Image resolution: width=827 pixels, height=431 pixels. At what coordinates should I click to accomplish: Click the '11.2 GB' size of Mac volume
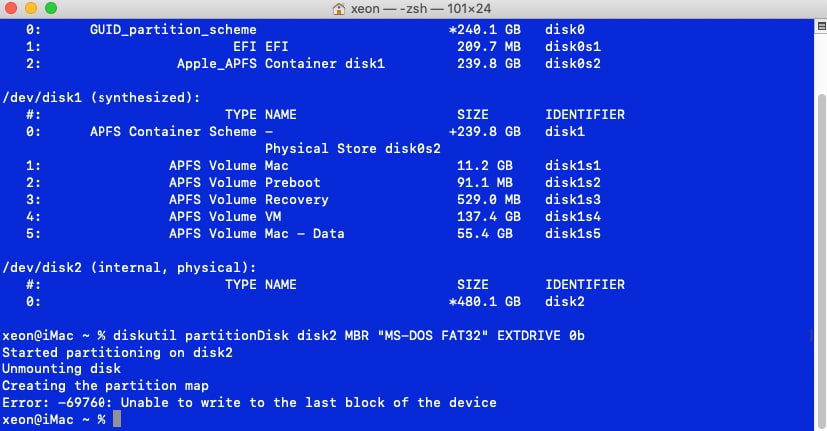(485, 166)
